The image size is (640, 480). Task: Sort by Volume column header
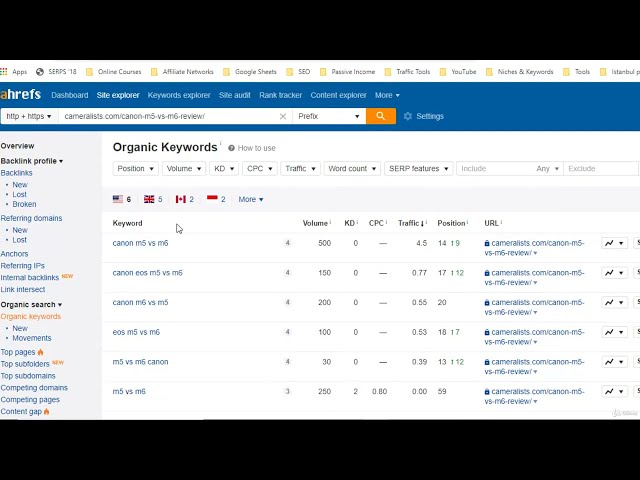[315, 223]
